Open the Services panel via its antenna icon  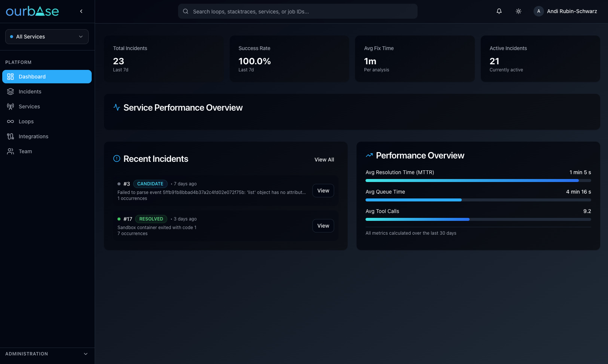[x=10, y=106]
